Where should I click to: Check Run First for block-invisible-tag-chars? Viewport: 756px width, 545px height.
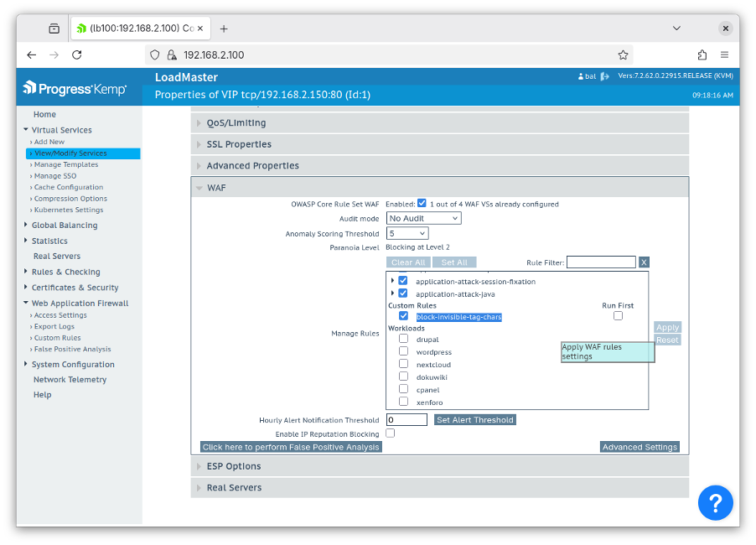point(618,315)
